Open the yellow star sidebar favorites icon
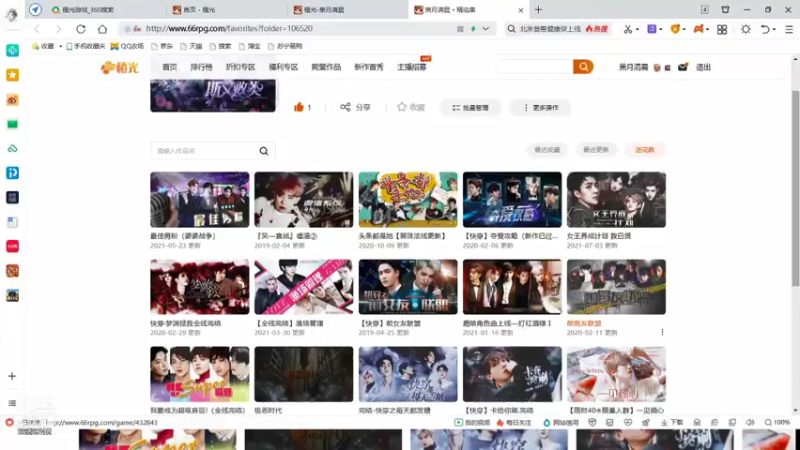This screenshot has width=800, height=450. 12,75
